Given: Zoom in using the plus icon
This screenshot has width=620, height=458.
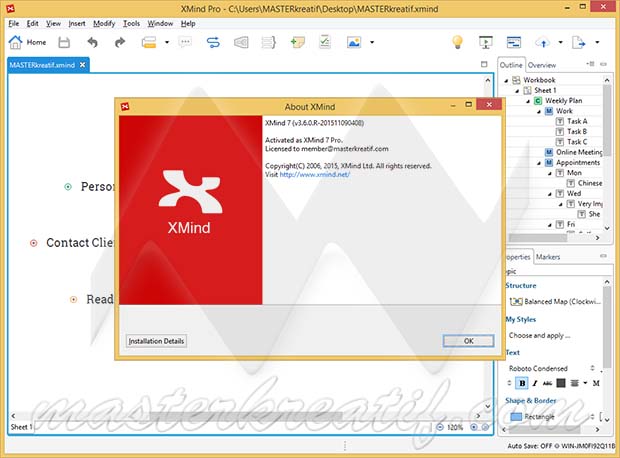Looking at the screenshot, I should tap(474, 427).
